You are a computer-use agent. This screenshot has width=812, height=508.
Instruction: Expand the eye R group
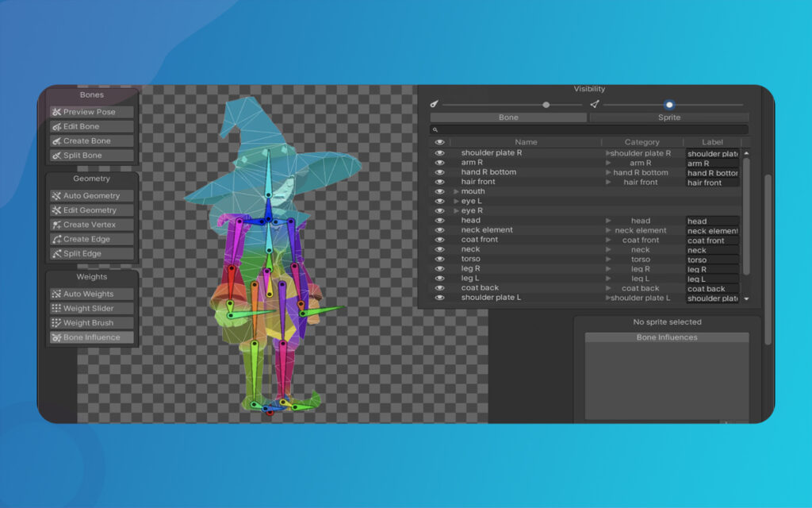pyautogui.click(x=456, y=211)
